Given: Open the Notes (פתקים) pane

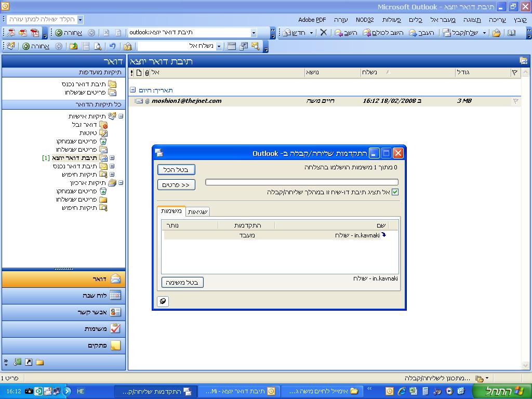Looking at the screenshot, I should pos(63,345).
